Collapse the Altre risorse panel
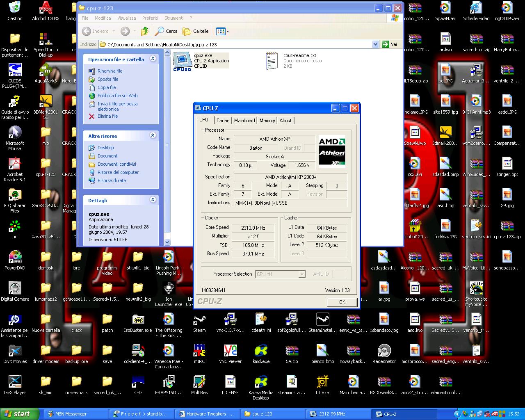This screenshot has height=420, width=525. coord(153,135)
